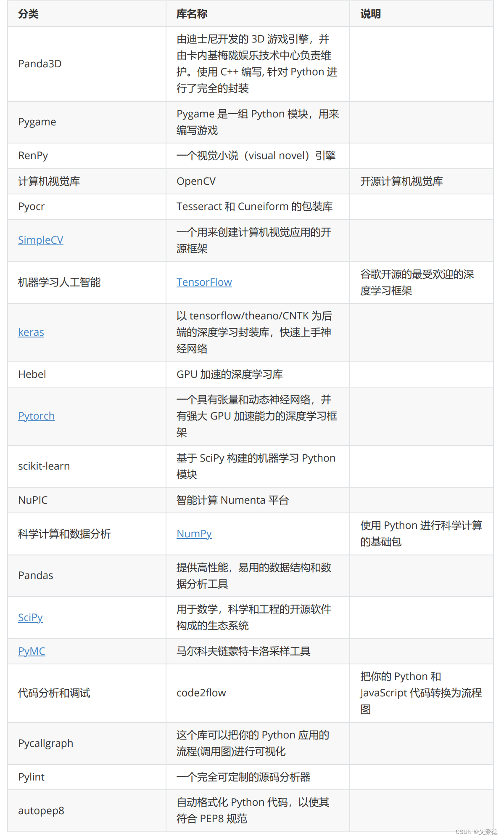
Task: Open the SciPy hyperlink
Action: (30, 617)
